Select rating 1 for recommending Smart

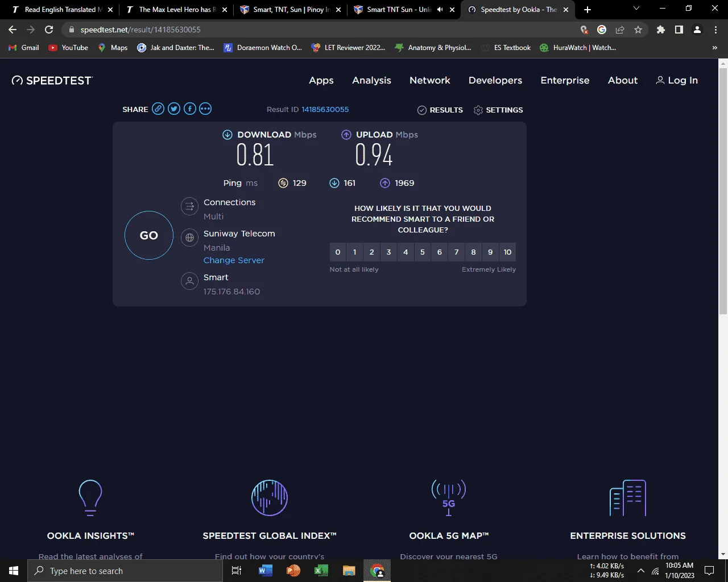tap(355, 252)
